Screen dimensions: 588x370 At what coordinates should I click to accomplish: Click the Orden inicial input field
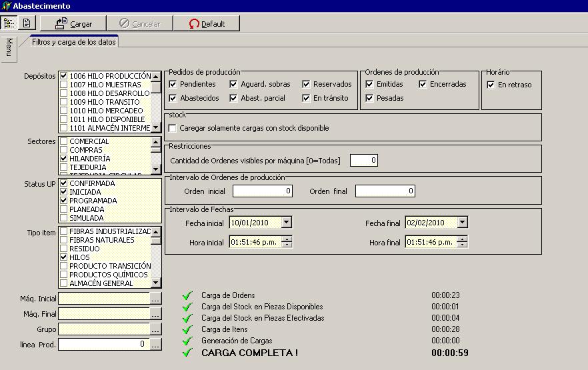click(263, 191)
